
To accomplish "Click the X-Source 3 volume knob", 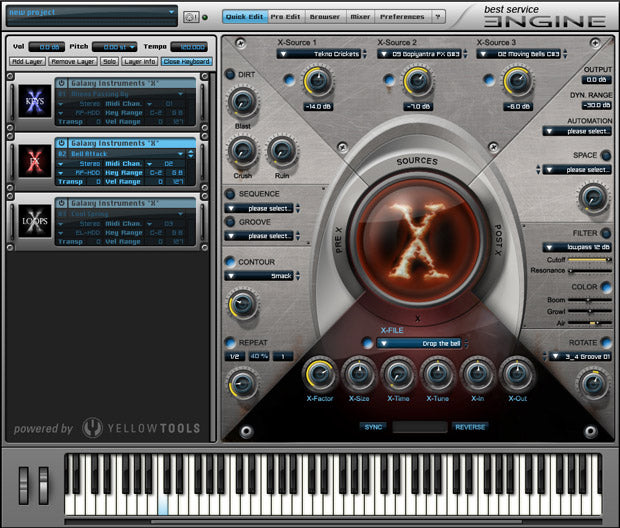I will tap(517, 81).
